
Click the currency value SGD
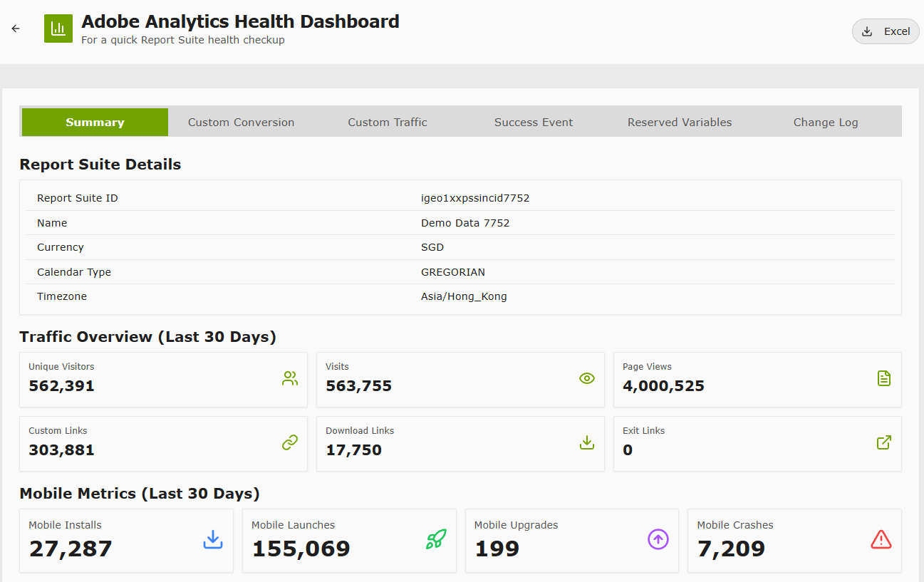tap(432, 247)
